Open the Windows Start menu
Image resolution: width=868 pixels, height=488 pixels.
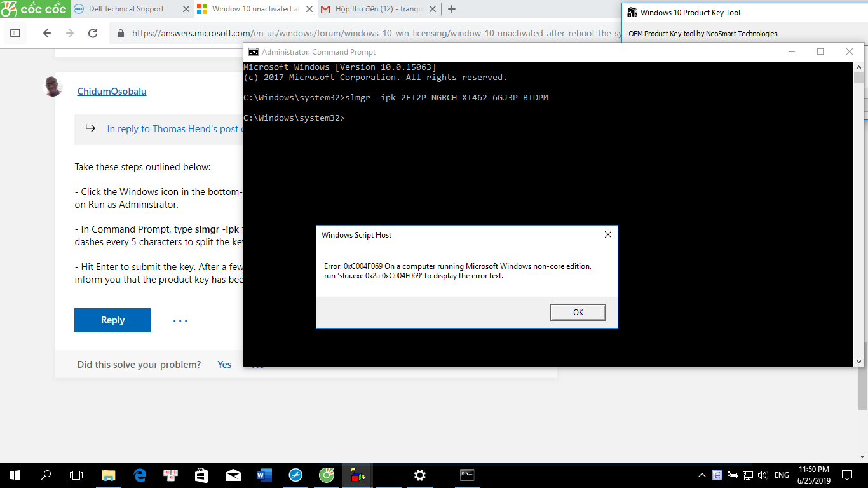click(15, 475)
